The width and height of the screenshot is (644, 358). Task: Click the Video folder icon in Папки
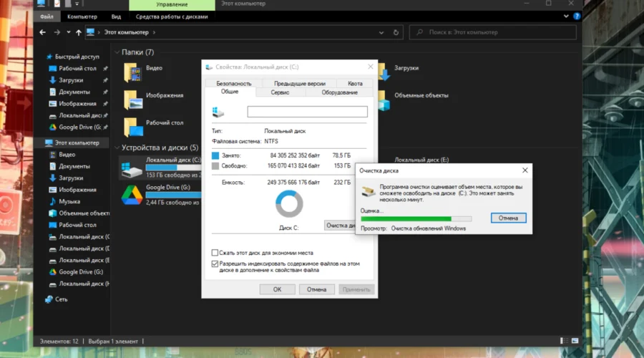pyautogui.click(x=132, y=70)
